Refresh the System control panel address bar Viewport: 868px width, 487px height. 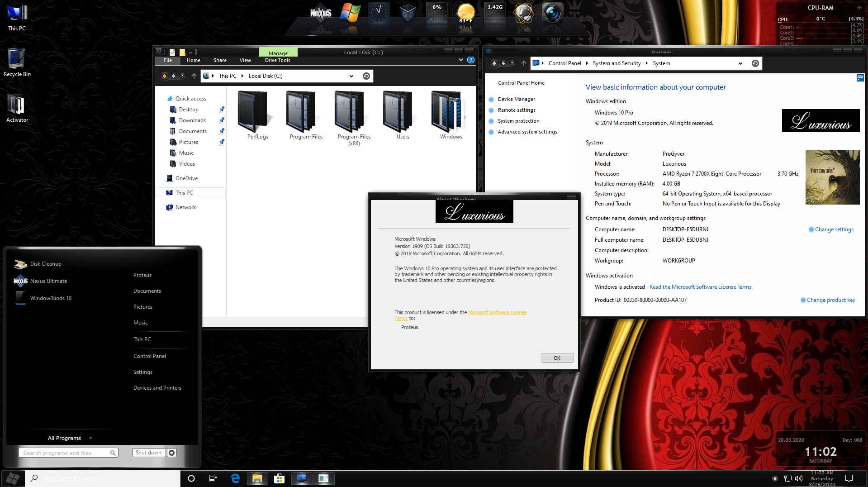pos(755,63)
